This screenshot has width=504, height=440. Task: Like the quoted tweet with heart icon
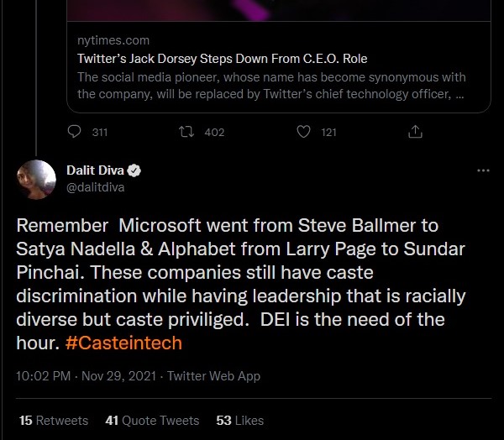[x=304, y=132]
